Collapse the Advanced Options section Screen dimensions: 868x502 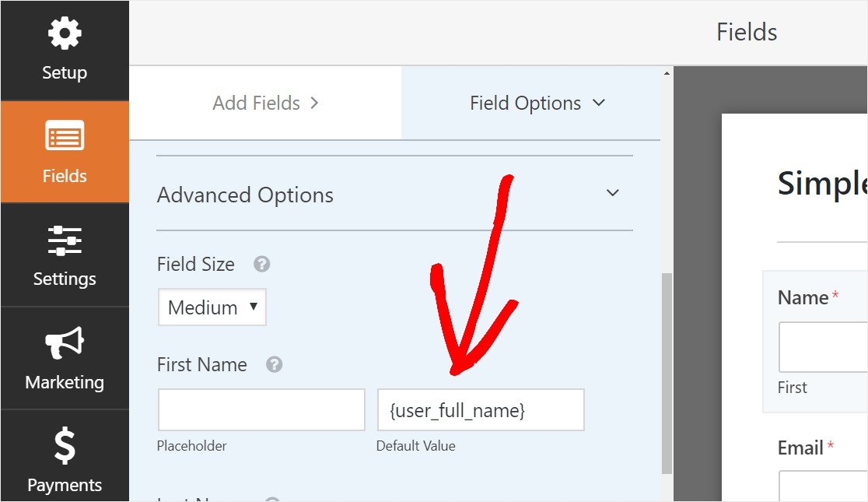coord(612,193)
